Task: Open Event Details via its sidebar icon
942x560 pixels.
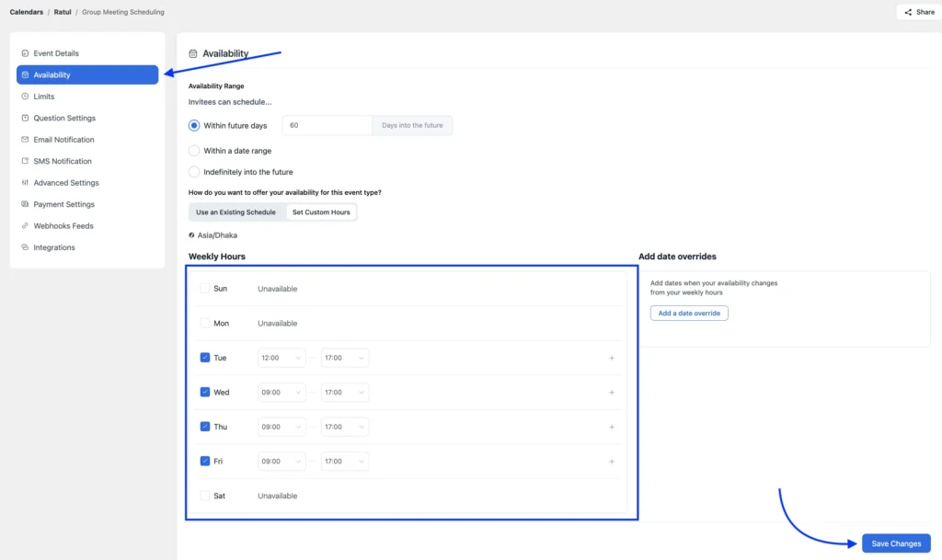Action: click(26, 52)
